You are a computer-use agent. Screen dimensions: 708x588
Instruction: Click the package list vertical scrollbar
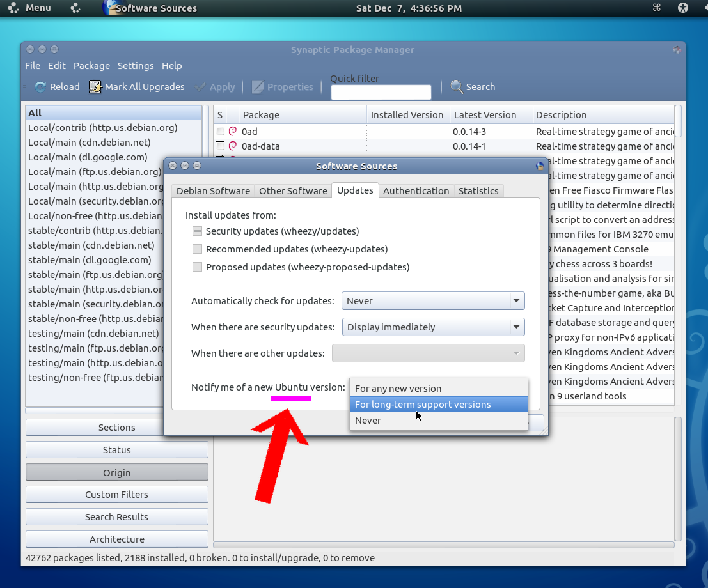point(678,122)
